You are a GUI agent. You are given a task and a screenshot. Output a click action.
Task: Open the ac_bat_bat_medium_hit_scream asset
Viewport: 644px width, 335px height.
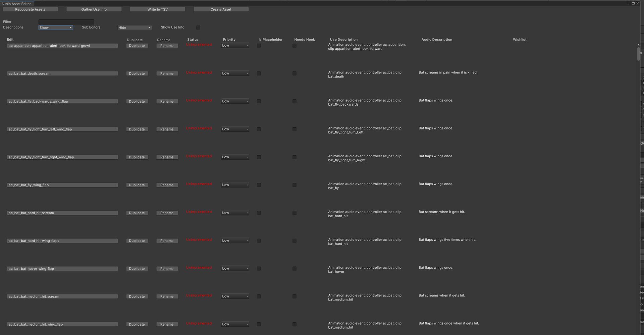click(62, 296)
